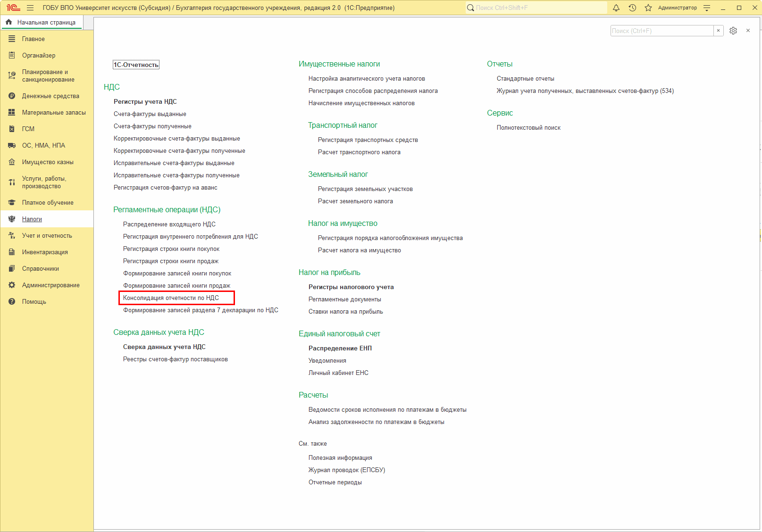Click the Помощь question mark icon
Screen dimensions: 762x532
pyautogui.click(x=12, y=302)
